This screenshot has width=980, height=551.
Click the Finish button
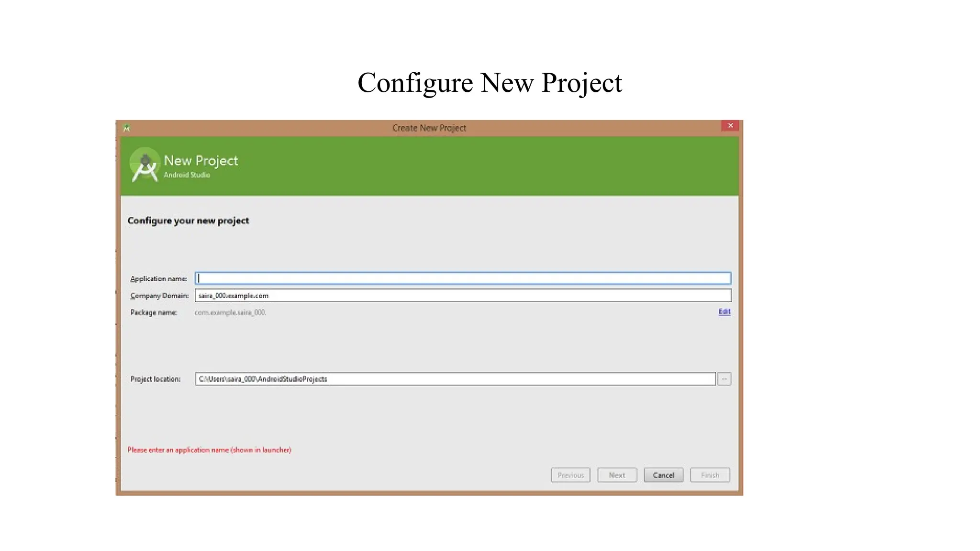pyautogui.click(x=710, y=475)
